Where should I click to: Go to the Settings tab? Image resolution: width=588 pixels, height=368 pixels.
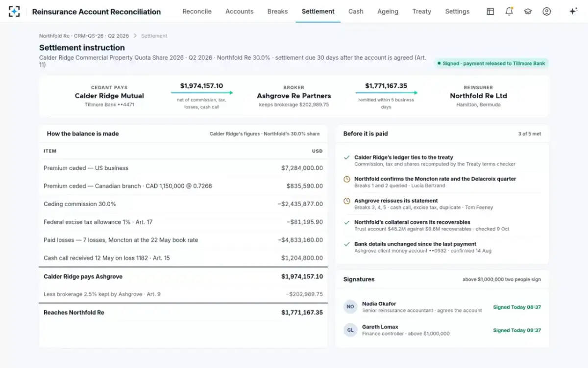point(457,11)
